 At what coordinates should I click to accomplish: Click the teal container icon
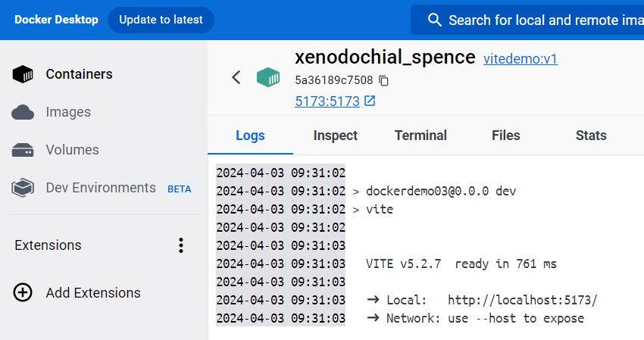(267, 77)
